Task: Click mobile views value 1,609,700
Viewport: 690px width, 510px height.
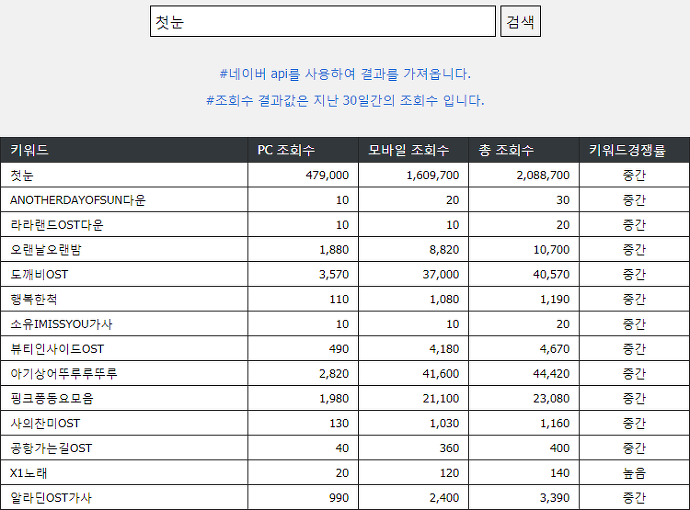Action: tap(433, 175)
